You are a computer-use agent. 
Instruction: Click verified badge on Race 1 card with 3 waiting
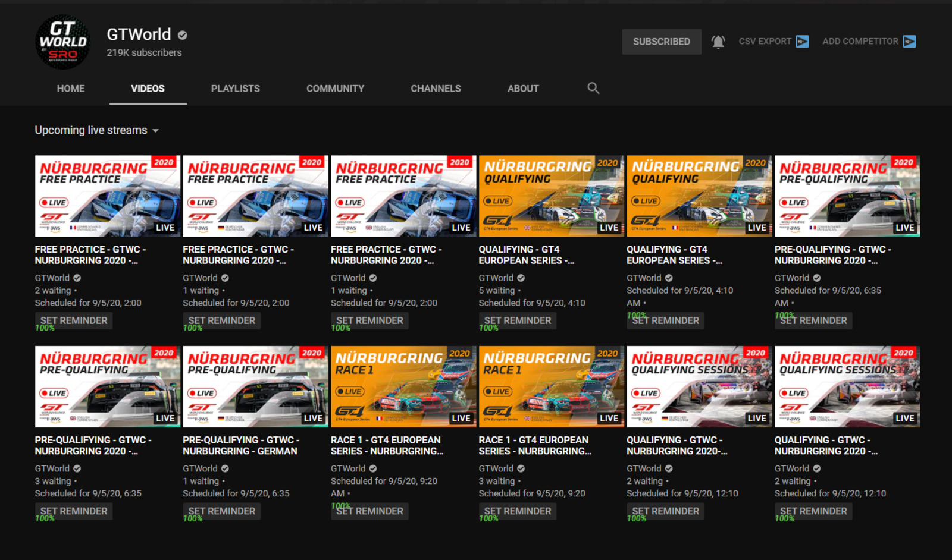521,468
